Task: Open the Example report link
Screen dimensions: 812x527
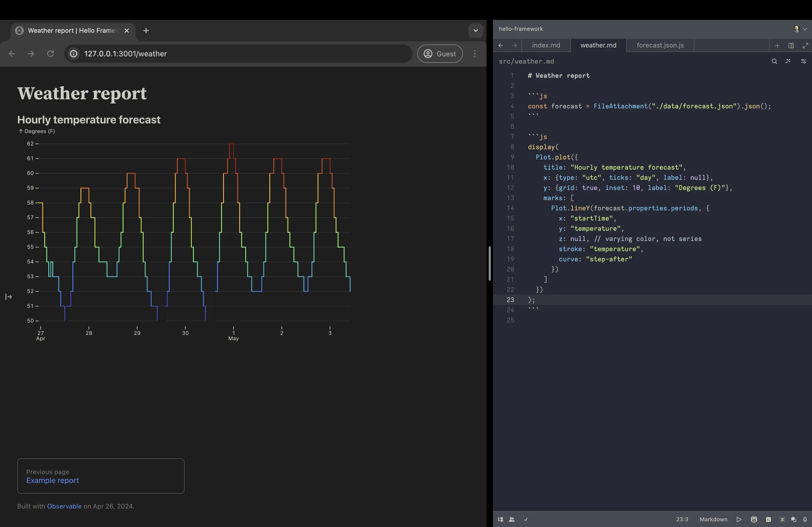Action: (x=53, y=480)
